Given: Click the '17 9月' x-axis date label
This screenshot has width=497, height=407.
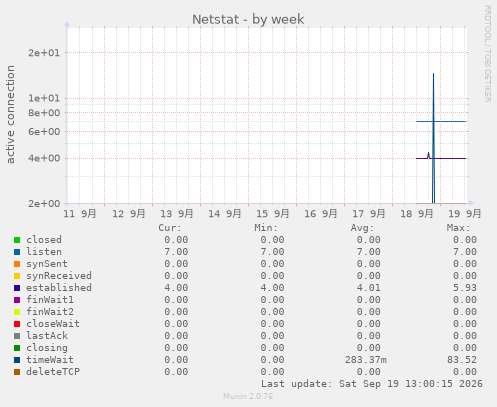Looking at the screenshot, I should 369,214.
